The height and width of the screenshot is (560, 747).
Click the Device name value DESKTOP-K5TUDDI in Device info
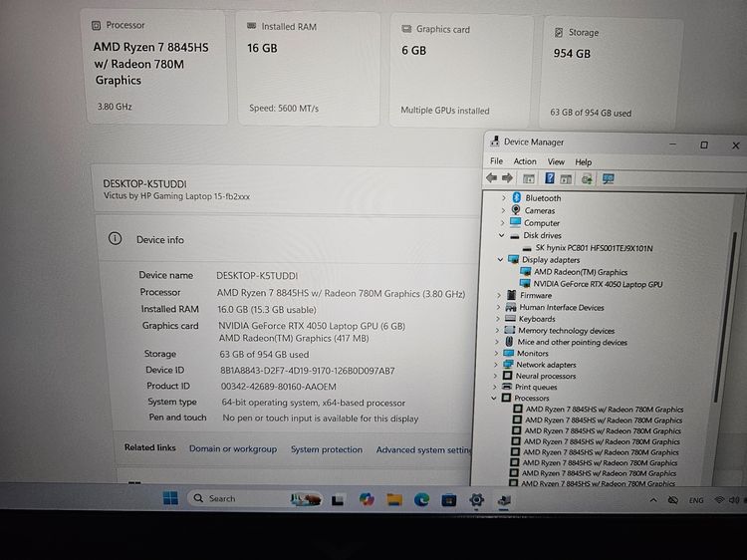(257, 275)
